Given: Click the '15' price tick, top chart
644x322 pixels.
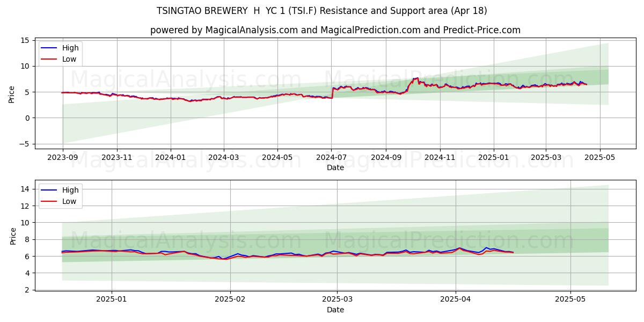Looking at the screenshot, I should pyautogui.click(x=25, y=40).
